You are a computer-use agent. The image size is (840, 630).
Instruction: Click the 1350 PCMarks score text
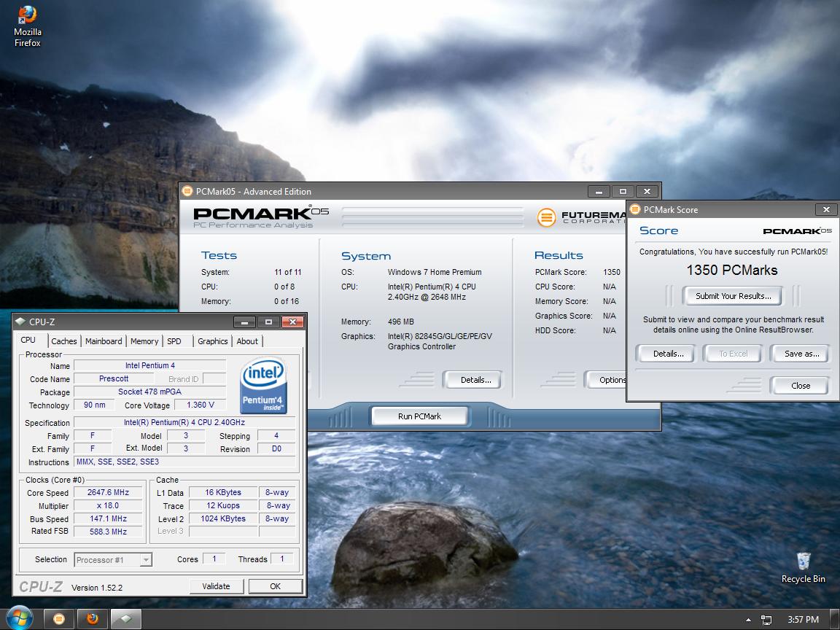(x=732, y=270)
